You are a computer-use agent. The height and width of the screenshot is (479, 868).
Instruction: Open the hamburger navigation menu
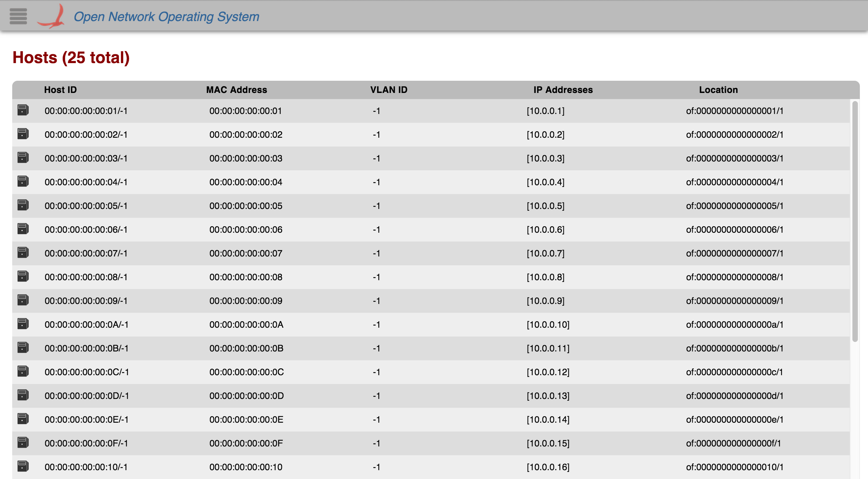click(18, 16)
